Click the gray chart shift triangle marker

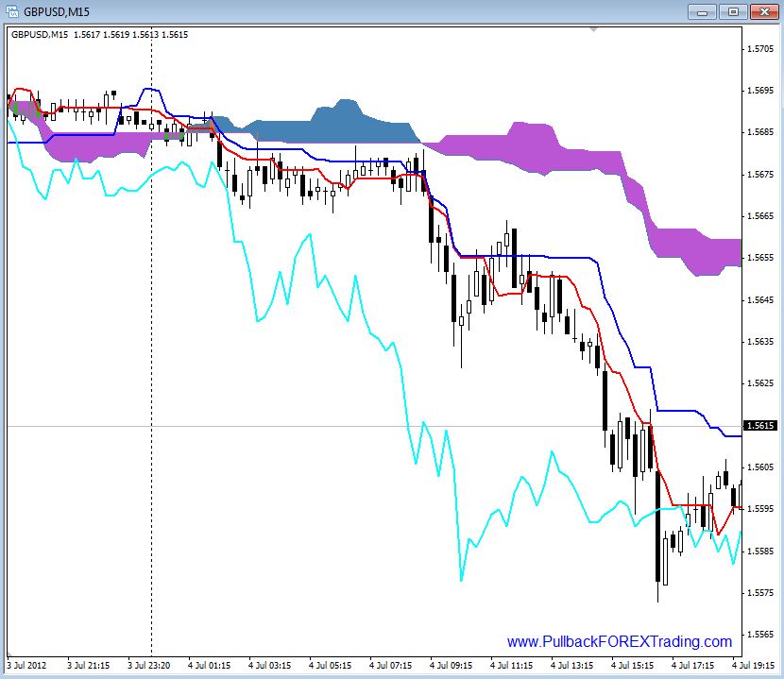(593, 30)
